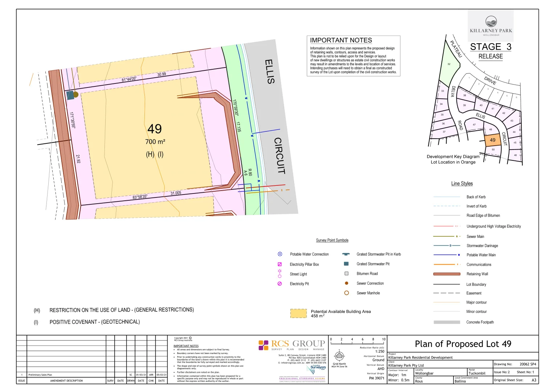Click the yellow Potential Available Building Area swatch
Screen dimensions: 554x392
[x=298, y=313]
